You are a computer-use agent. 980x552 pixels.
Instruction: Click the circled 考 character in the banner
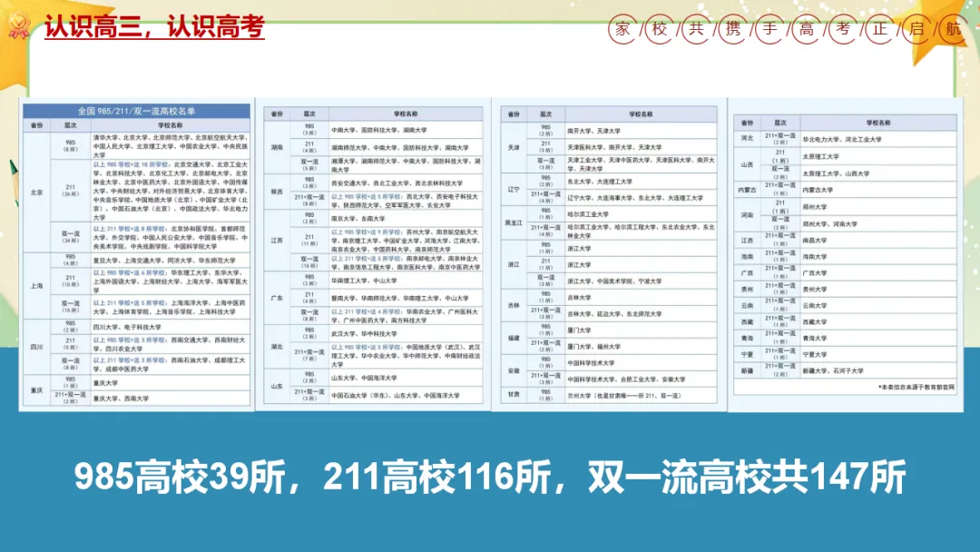tap(844, 29)
